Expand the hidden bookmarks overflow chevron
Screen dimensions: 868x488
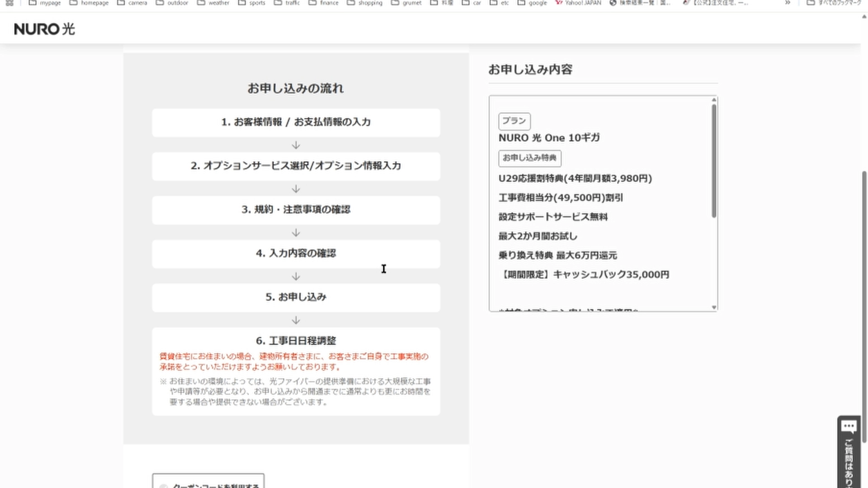pos(788,3)
